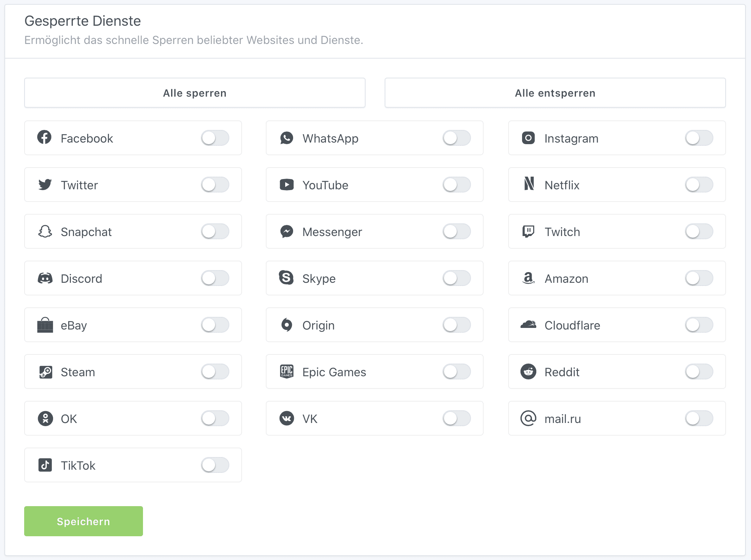
Task: Toggle the mail.ru block switch
Action: tap(699, 418)
